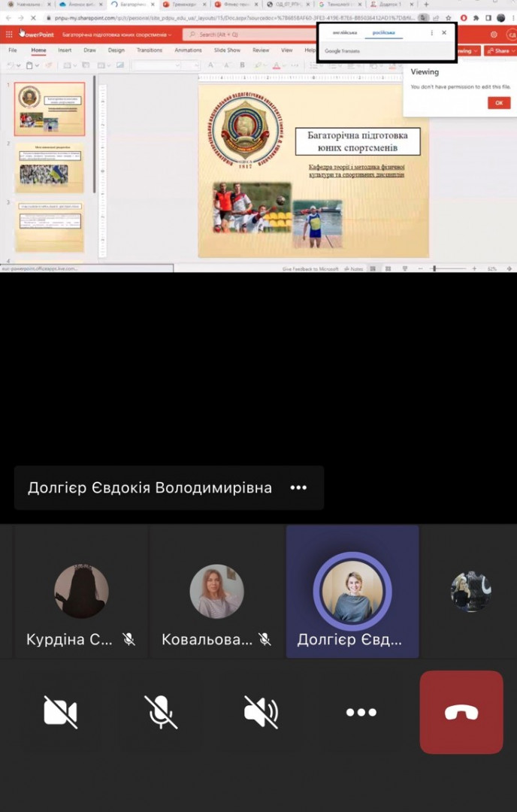This screenshot has height=812, width=517.
Task: Open options for Долгієр Євдокія Володимирівна label
Action: (x=298, y=487)
